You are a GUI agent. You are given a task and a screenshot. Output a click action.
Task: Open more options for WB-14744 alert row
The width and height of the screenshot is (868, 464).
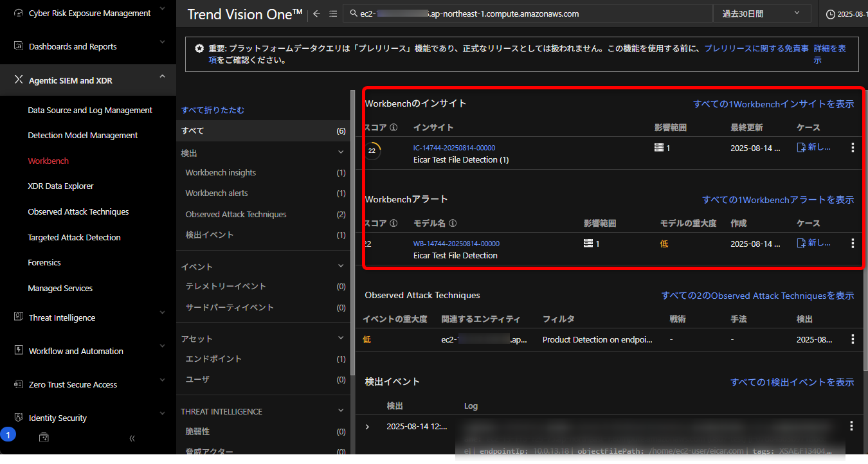click(853, 244)
